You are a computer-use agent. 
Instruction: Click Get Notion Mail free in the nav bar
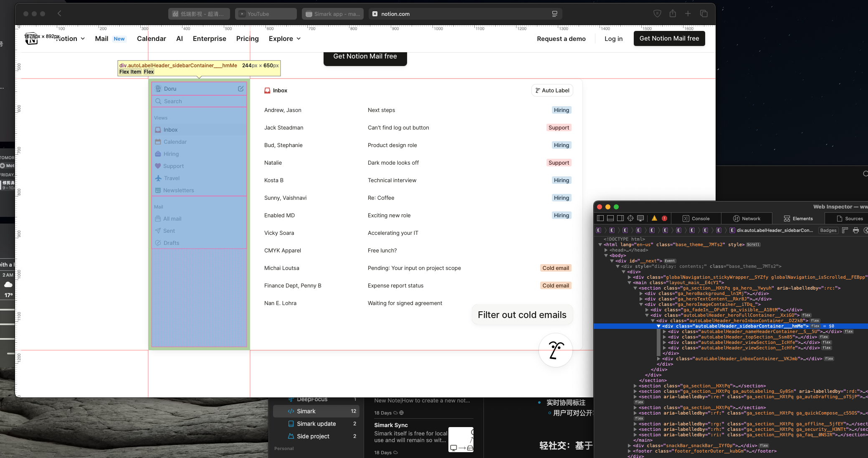point(669,38)
